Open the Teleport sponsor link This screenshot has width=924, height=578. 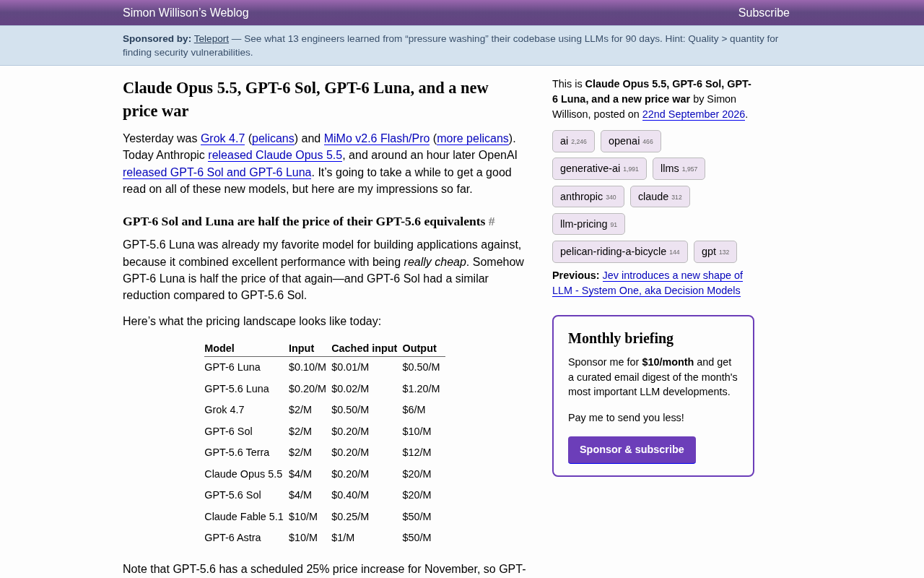point(212,38)
